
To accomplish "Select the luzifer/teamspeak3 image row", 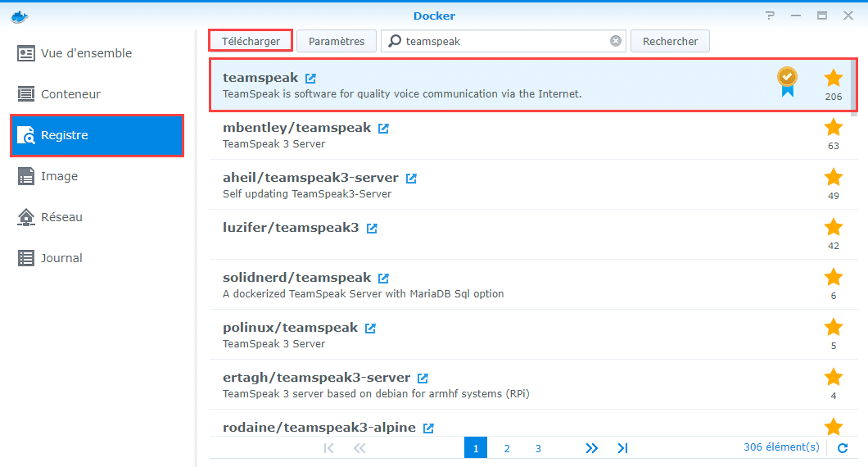I will click(534, 235).
